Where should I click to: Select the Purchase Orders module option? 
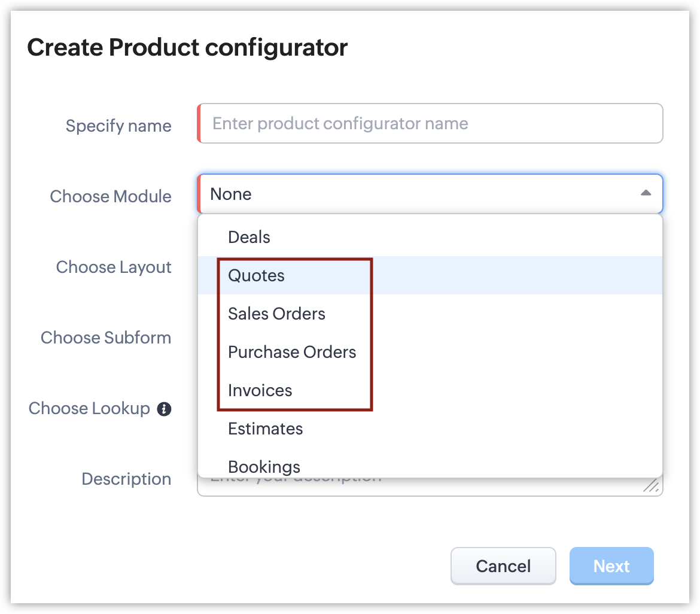[x=292, y=352]
